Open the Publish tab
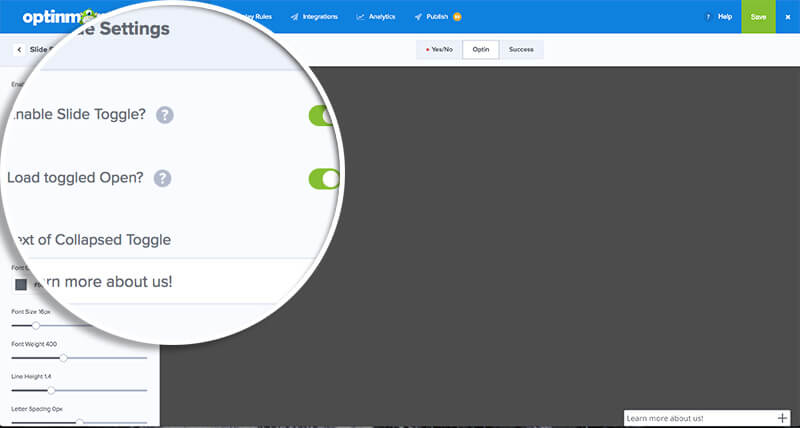Image resolution: width=800 pixels, height=428 pixels. click(x=438, y=17)
